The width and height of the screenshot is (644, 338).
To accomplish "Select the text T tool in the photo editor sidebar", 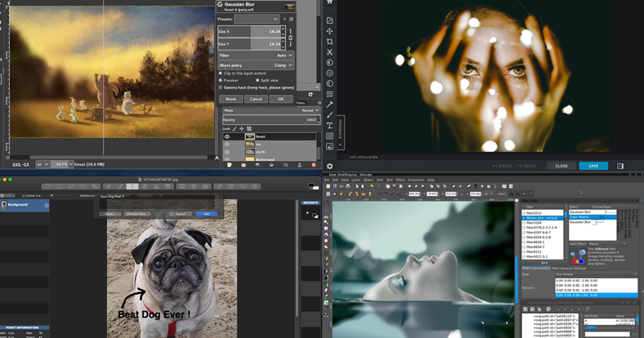I will coord(329,126).
